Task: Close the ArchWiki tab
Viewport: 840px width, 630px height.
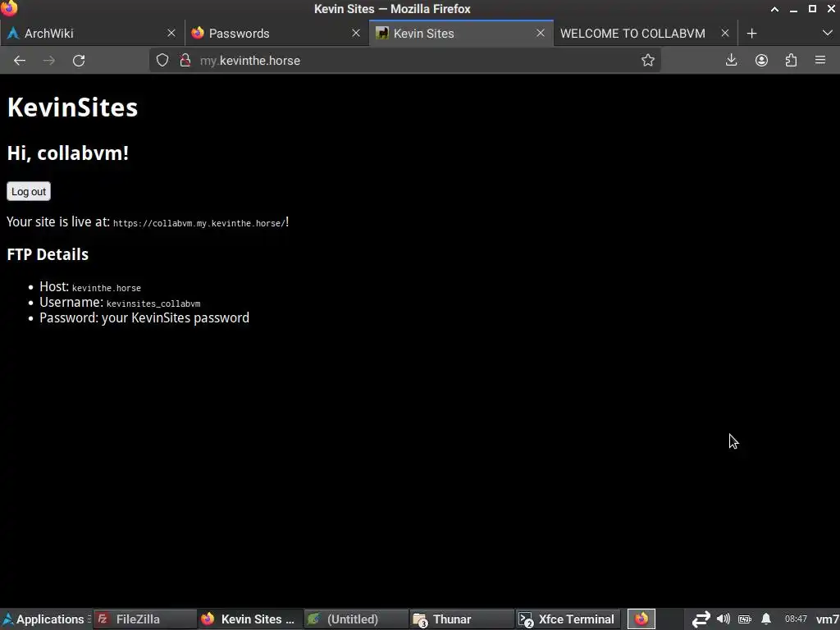Action: coord(171,33)
